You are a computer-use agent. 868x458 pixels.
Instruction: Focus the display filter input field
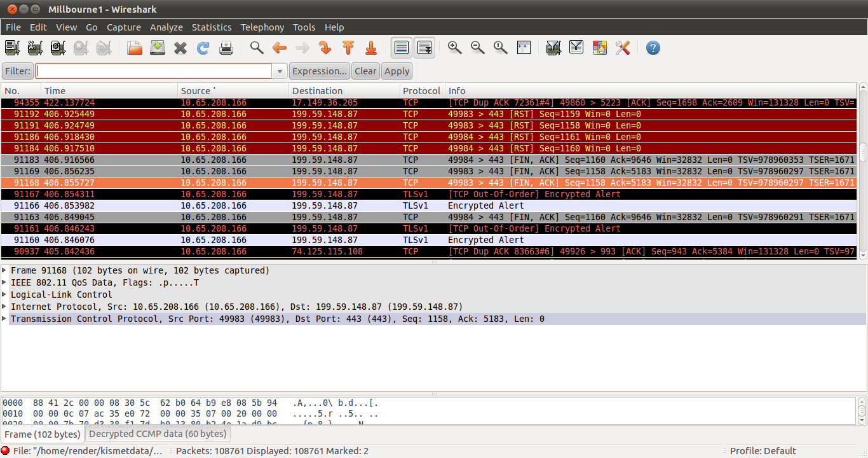pyautogui.click(x=154, y=71)
